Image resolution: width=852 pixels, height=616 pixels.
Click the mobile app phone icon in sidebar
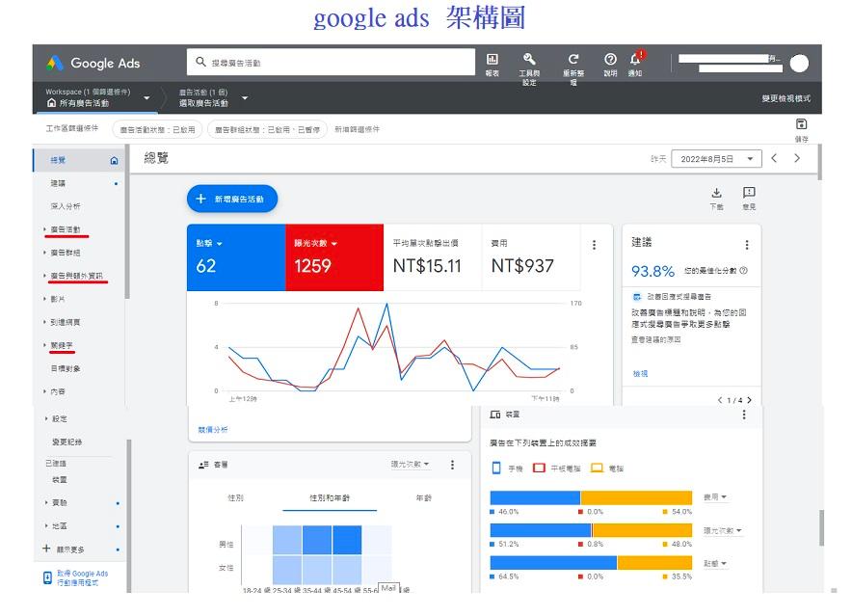[x=47, y=578]
